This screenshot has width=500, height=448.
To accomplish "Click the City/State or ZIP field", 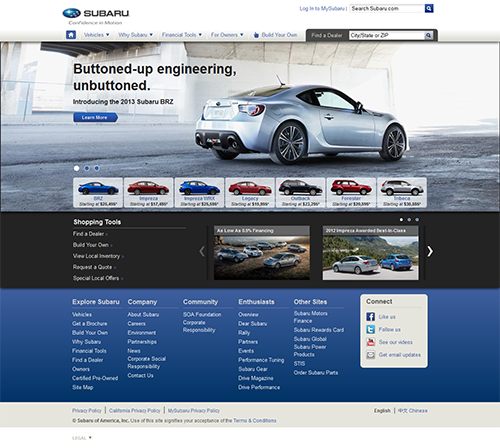I will click(387, 35).
